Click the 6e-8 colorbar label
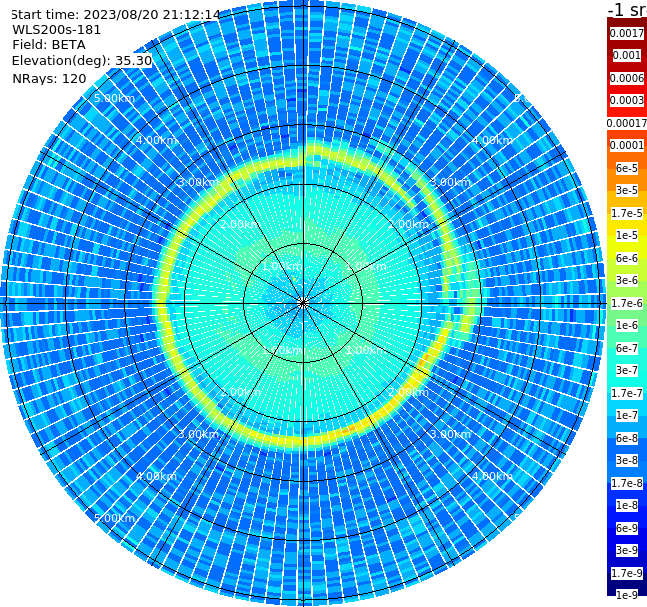This screenshot has width=647, height=607. 627,438
